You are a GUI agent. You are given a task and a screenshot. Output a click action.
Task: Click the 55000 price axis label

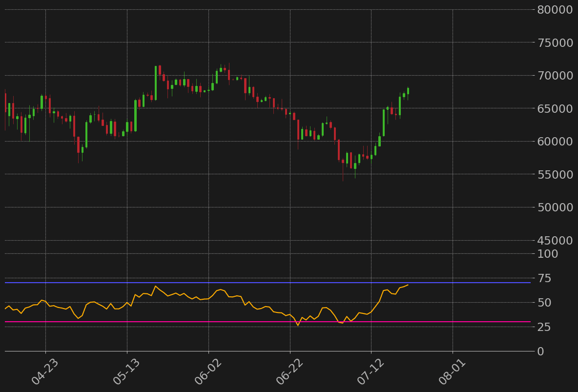555,174
